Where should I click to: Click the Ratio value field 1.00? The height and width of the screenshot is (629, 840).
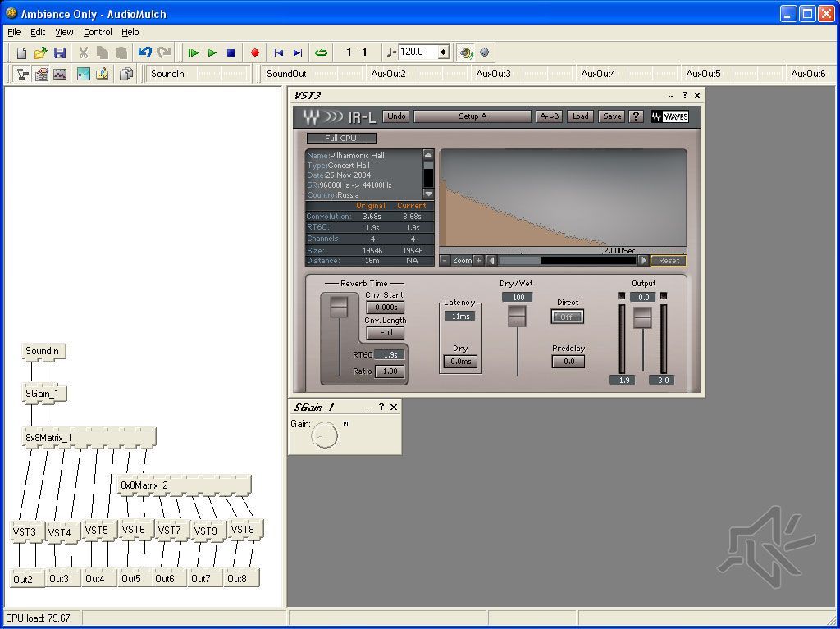(x=390, y=371)
